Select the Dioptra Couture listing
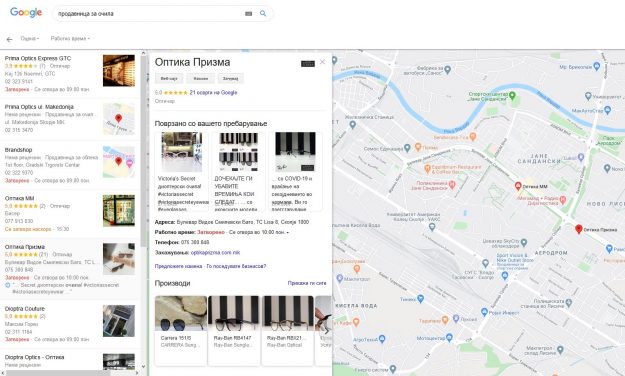This screenshot has width=625, height=376. click(x=70, y=324)
